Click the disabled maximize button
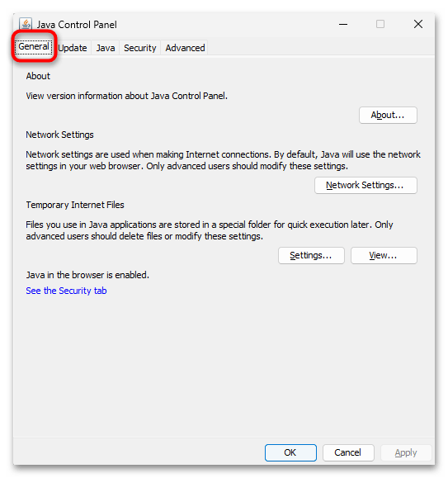 click(x=380, y=24)
